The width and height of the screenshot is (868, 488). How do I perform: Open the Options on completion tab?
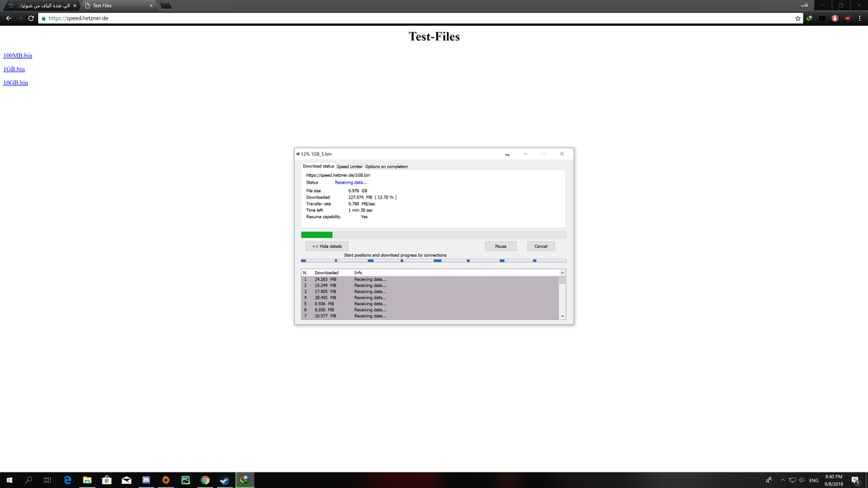(x=387, y=166)
